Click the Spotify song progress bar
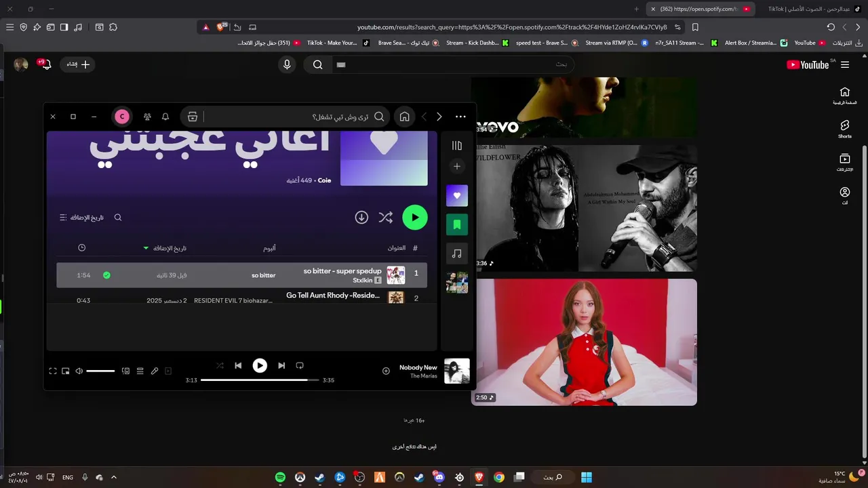Viewport: 868px width, 488px height. point(259,380)
